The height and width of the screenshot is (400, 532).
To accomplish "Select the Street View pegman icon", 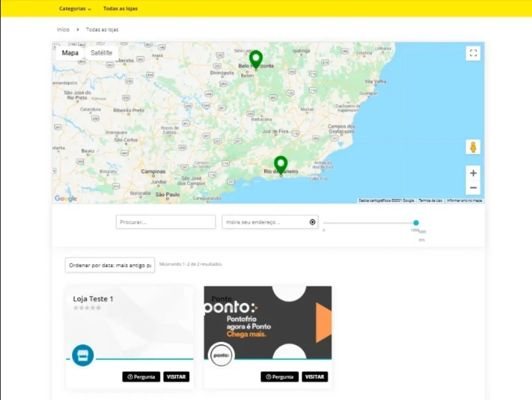I will point(473,147).
